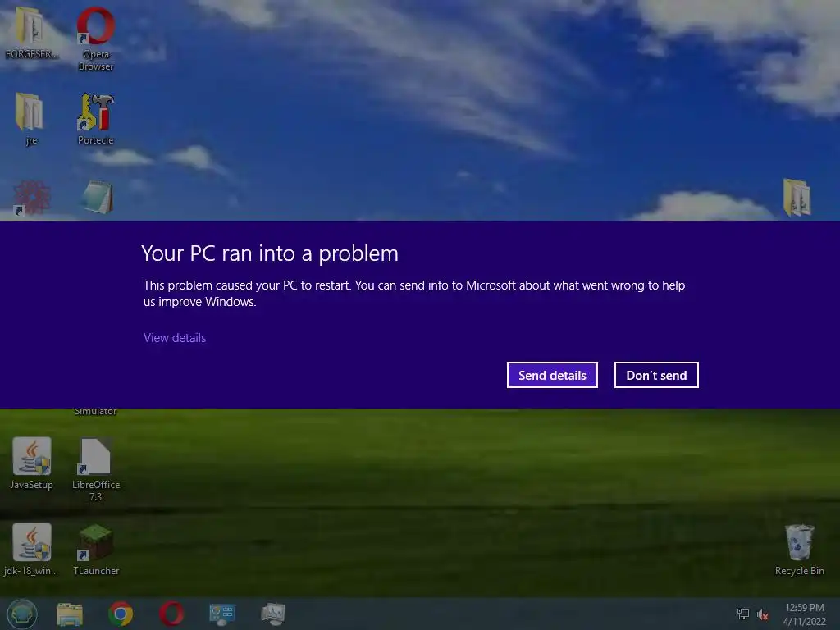Open the Control Panel taskbar icon
Screen dimensions: 840x630
(x=222, y=614)
